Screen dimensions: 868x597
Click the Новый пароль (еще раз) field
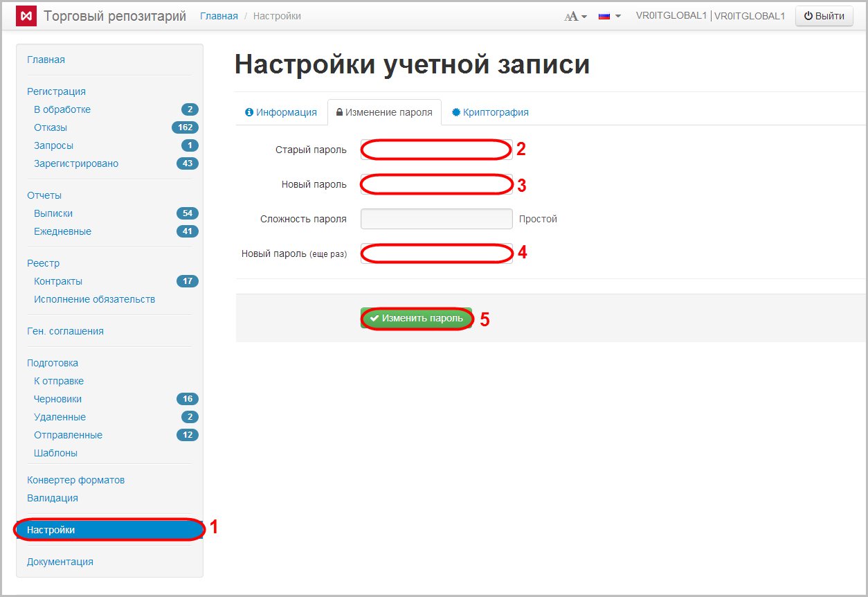(x=436, y=253)
